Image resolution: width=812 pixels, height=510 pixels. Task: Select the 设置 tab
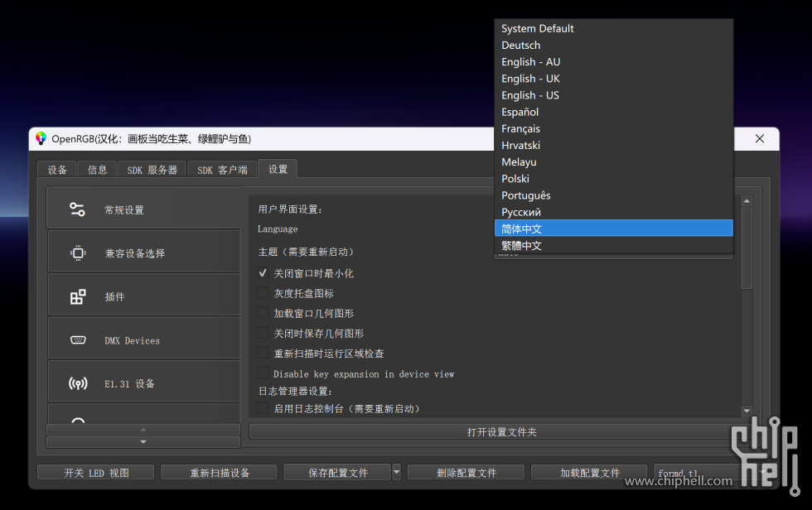point(278,169)
